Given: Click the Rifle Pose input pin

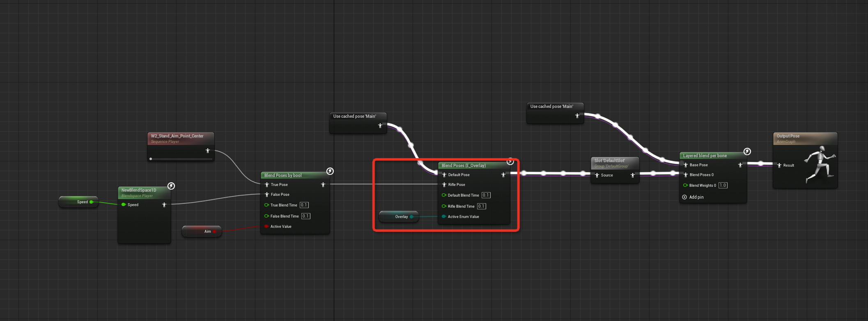Looking at the screenshot, I should [444, 185].
